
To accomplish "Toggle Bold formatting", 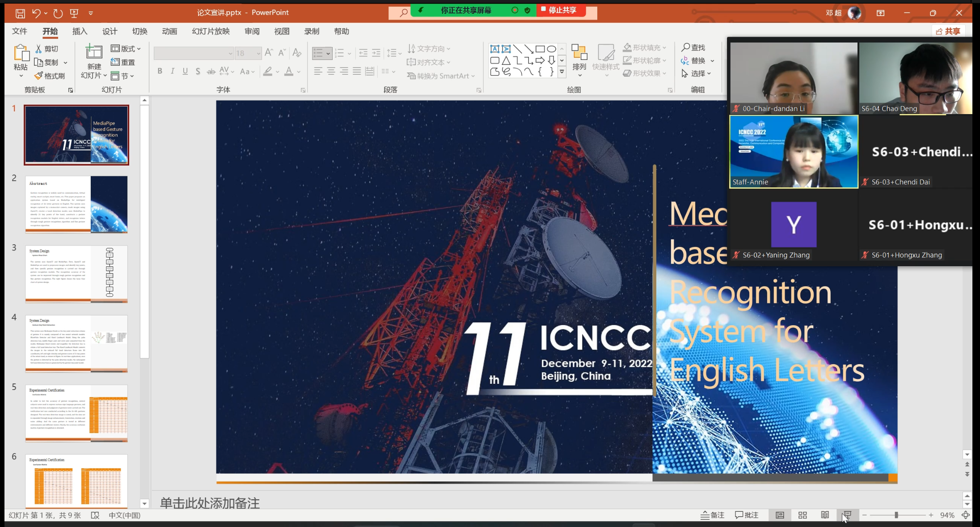I will pyautogui.click(x=160, y=71).
